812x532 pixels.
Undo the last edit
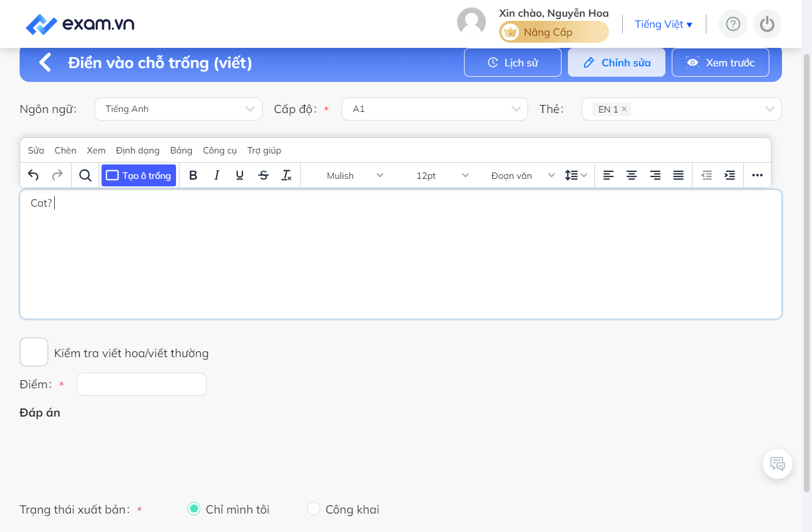pos(33,175)
